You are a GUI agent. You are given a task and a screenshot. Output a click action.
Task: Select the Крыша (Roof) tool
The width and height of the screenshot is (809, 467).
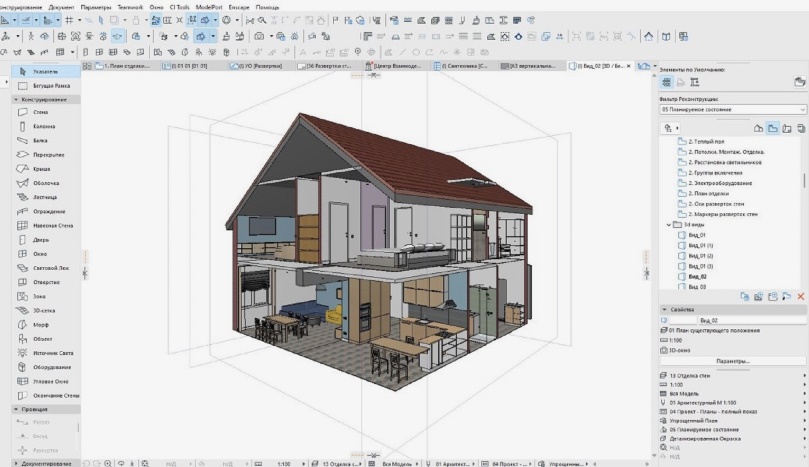pos(45,169)
